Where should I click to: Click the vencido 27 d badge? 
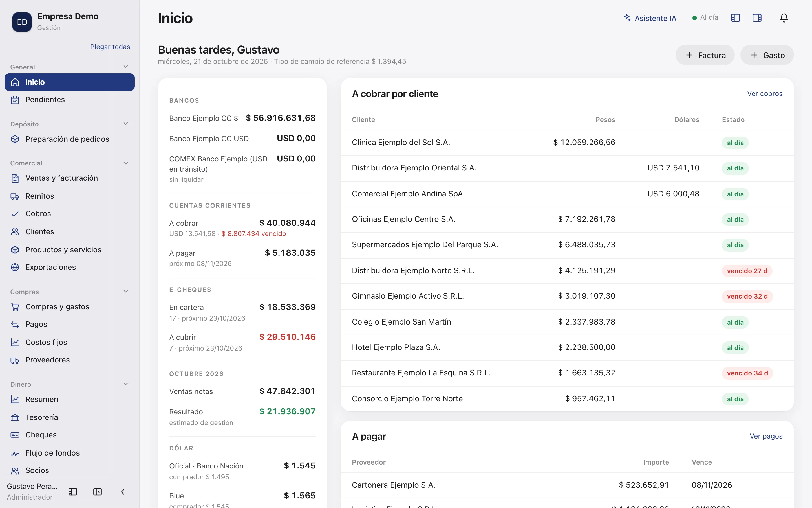[x=747, y=271]
